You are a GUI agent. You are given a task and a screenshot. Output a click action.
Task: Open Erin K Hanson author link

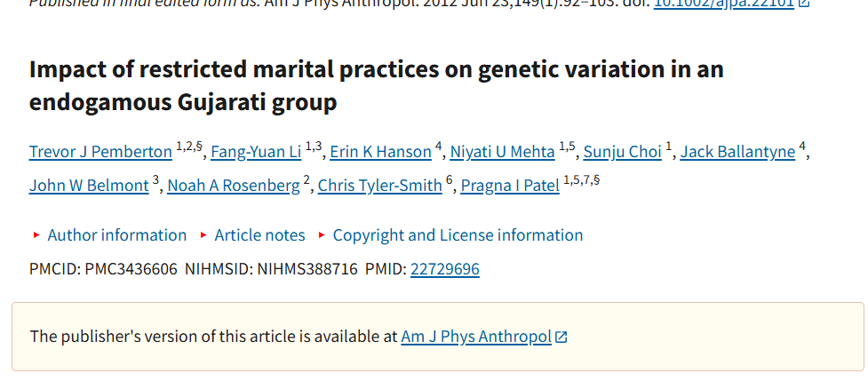click(x=380, y=152)
